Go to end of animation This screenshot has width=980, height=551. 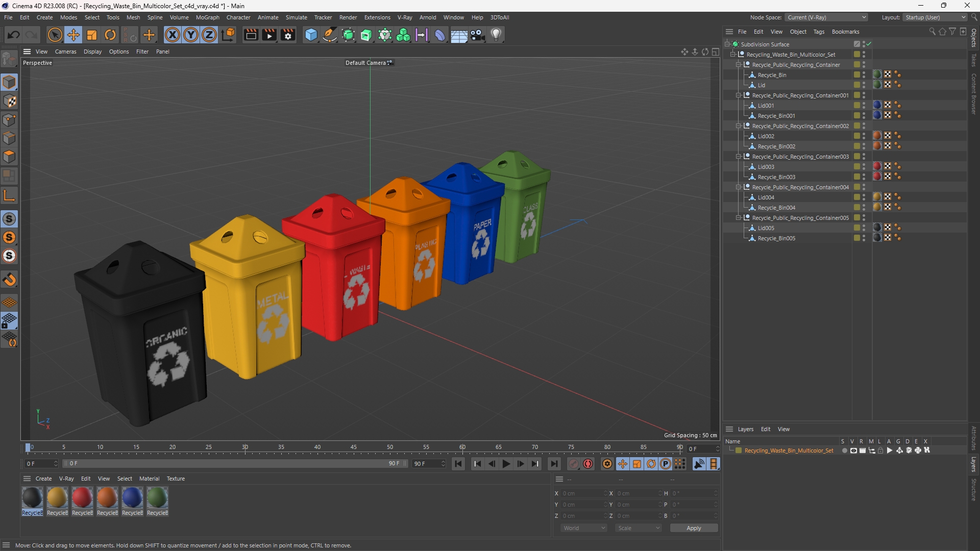click(x=554, y=464)
